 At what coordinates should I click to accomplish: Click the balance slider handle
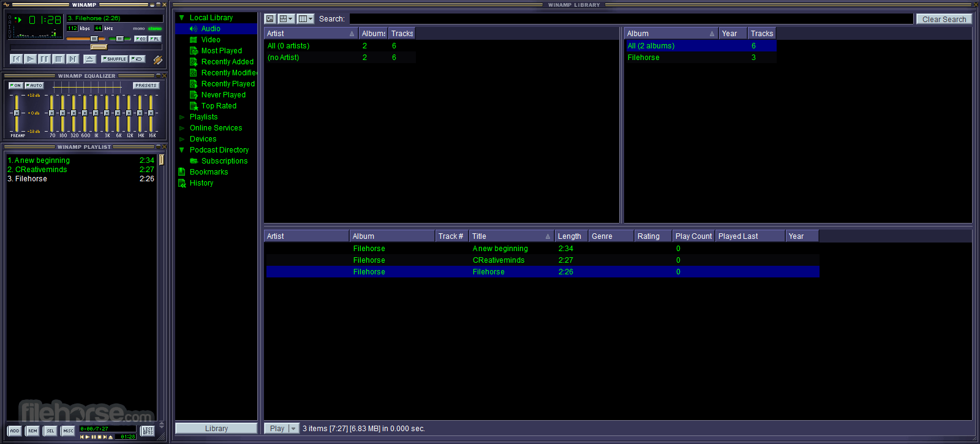coord(120,39)
